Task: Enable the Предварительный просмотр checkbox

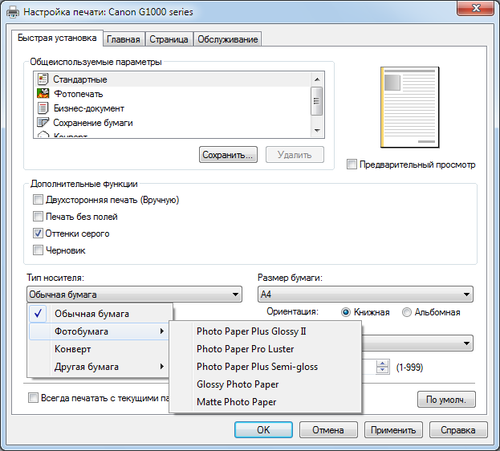Action: [351, 164]
